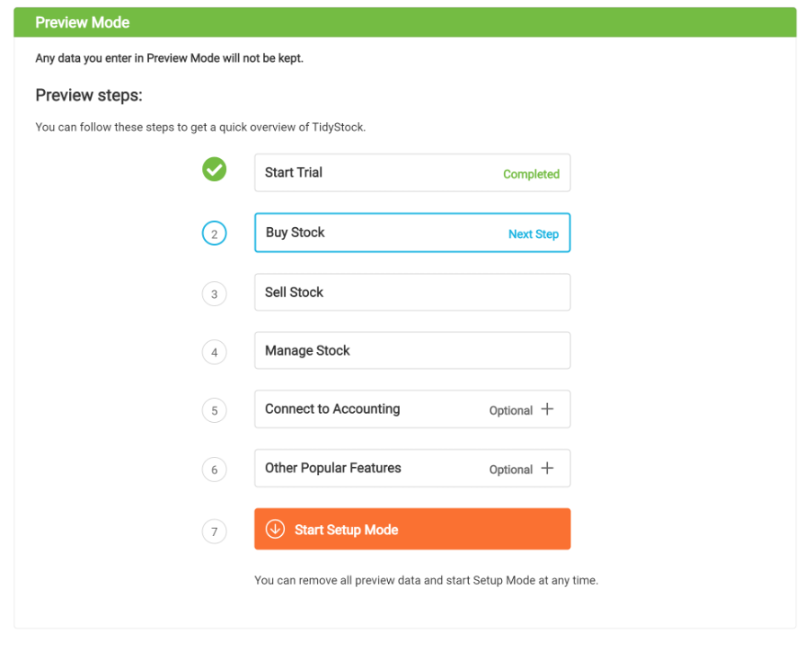The image size is (812, 650).
Task: Expand Connect to Accounting with plus icon
Action: 547,408
